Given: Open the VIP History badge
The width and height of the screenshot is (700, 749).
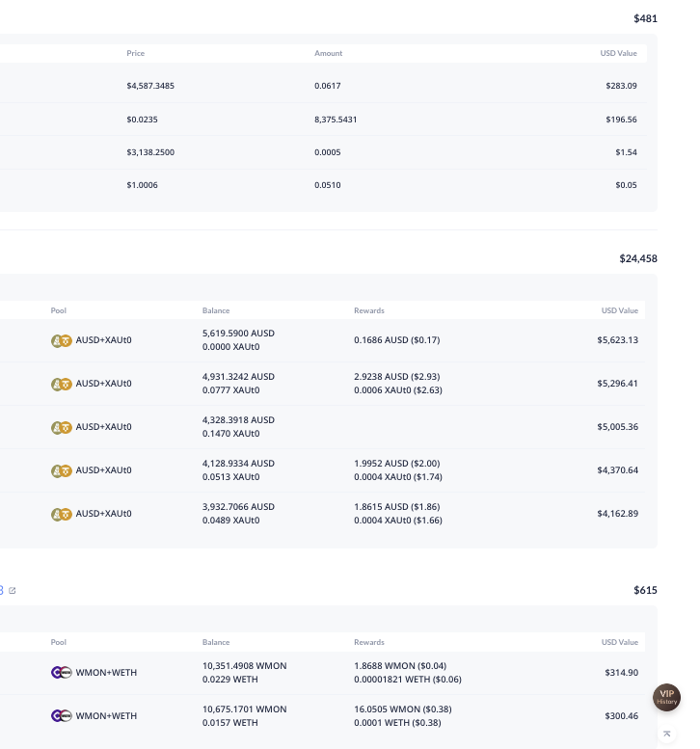Looking at the screenshot, I should click(666, 697).
